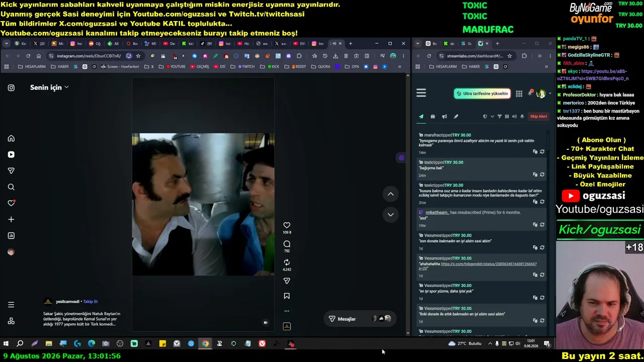
Task: Open Reels icon in Instagram sidebar
Action: pos(11,154)
